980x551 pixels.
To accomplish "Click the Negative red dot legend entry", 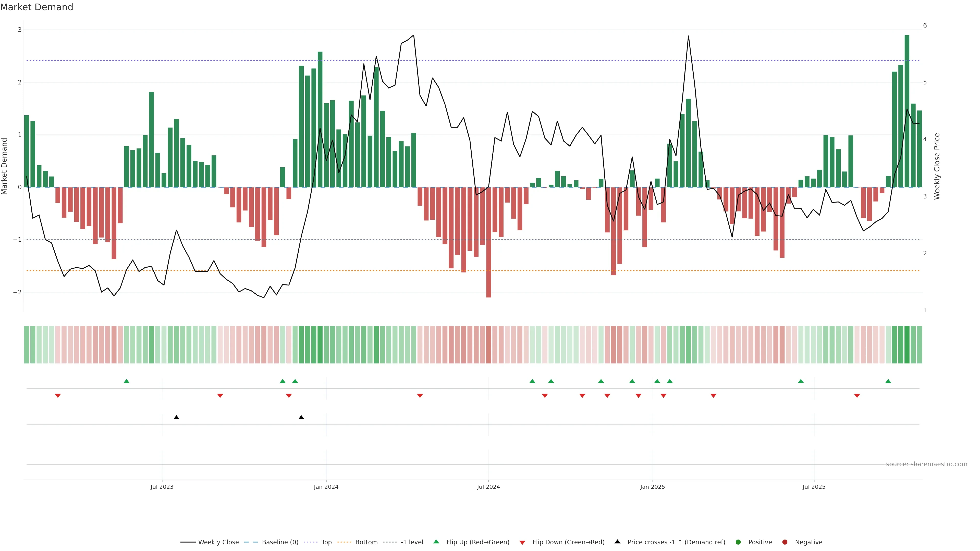I will [785, 542].
